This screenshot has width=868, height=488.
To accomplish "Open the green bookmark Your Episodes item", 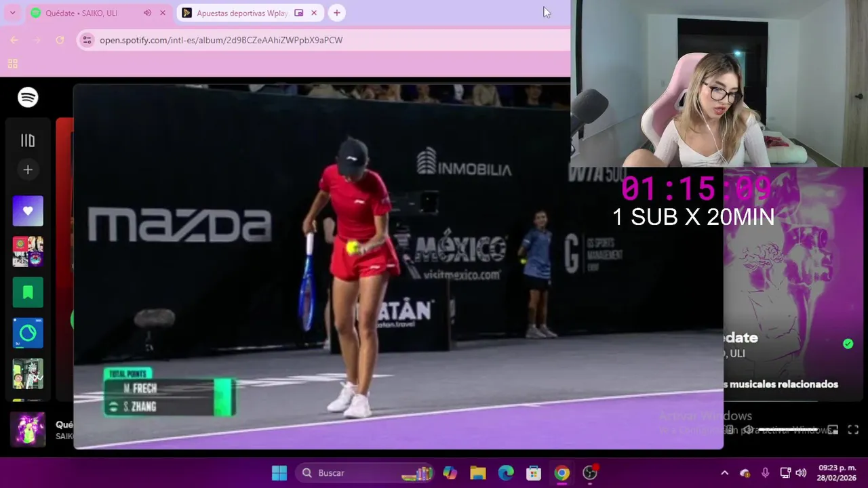I will click(x=28, y=292).
